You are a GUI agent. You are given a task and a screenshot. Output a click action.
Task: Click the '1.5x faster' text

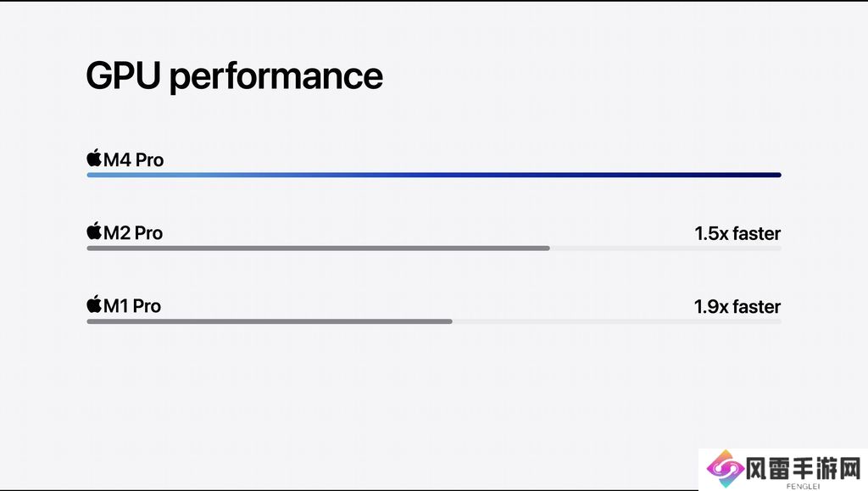[x=737, y=233]
